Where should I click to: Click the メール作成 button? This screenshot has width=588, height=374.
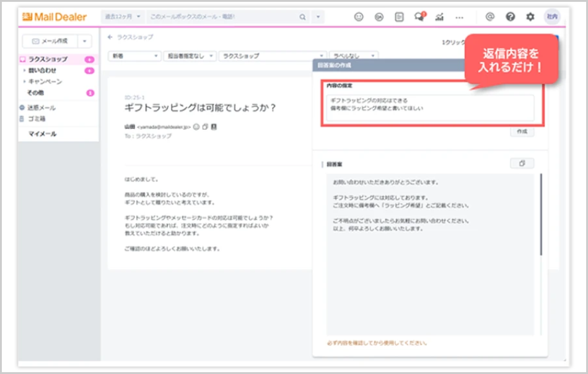click(50, 41)
